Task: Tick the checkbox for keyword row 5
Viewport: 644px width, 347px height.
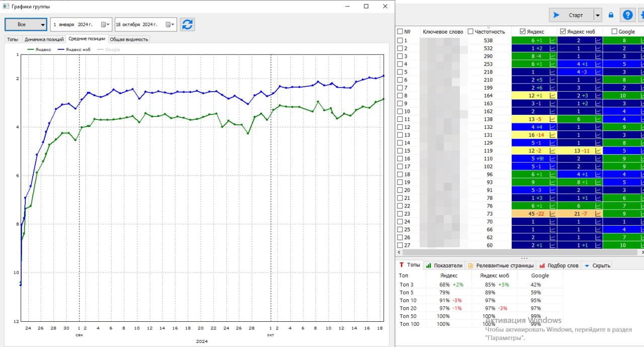Action: pos(400,72)
